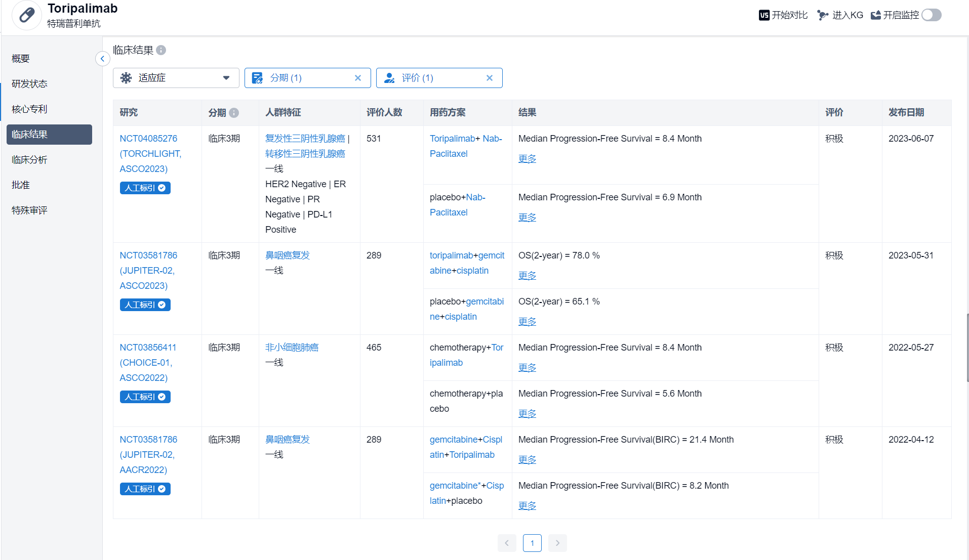Open 鼻咽癌复发 link in the 2022-04-12 row
The height and width of the screenshot is (560, 969).
click(x=288, y=440)
